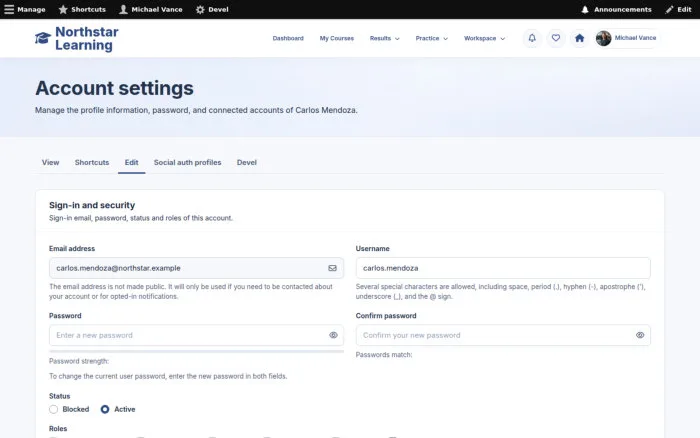
Task: Click Michael Vance name in header user menu
Action: click(x=635, y=38)
